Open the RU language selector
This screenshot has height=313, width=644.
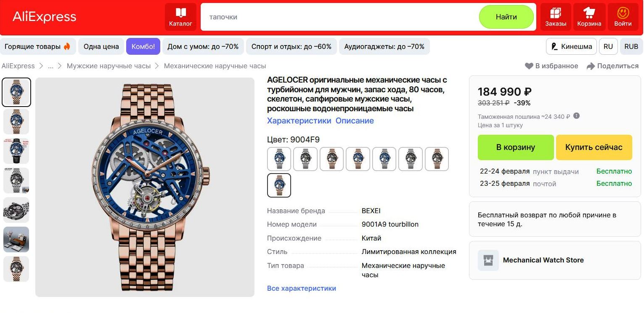point(608,46)
